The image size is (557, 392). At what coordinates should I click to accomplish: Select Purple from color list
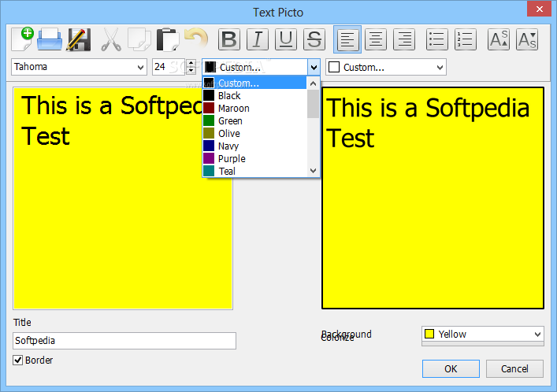point(254,159)
